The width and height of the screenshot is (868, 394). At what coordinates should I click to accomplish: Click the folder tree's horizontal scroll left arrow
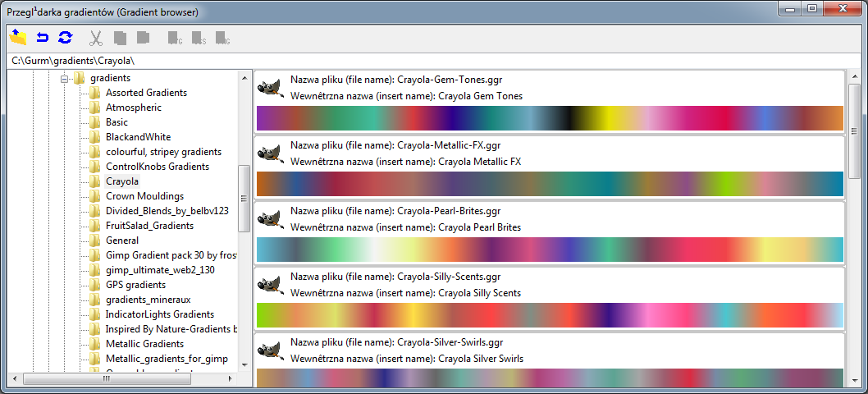15,379
